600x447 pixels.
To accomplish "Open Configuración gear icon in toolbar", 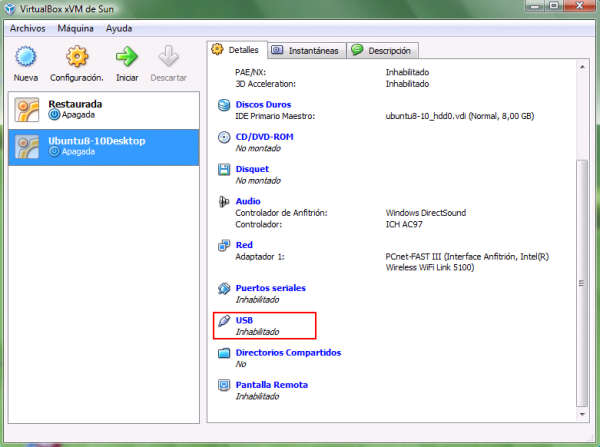I will pyautogui.click(x=78, y=56).
